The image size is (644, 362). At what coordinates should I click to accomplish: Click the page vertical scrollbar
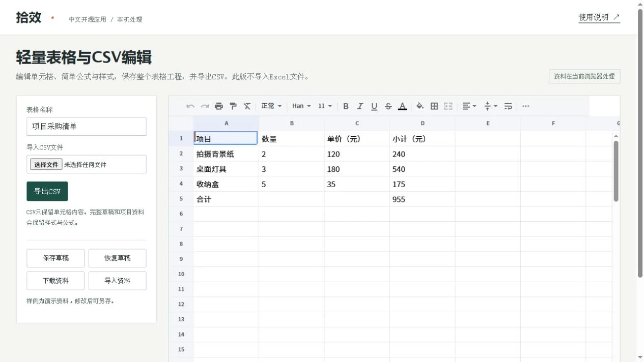(640, 143)
